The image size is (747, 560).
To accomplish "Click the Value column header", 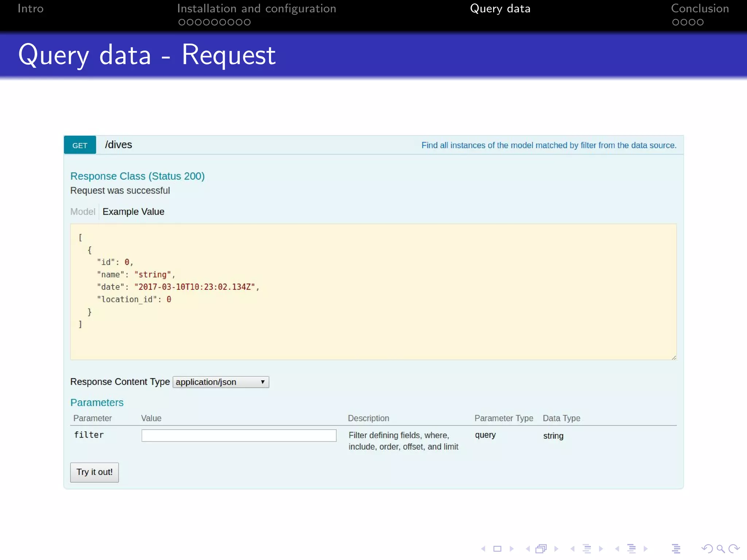I will click(151, 418).
